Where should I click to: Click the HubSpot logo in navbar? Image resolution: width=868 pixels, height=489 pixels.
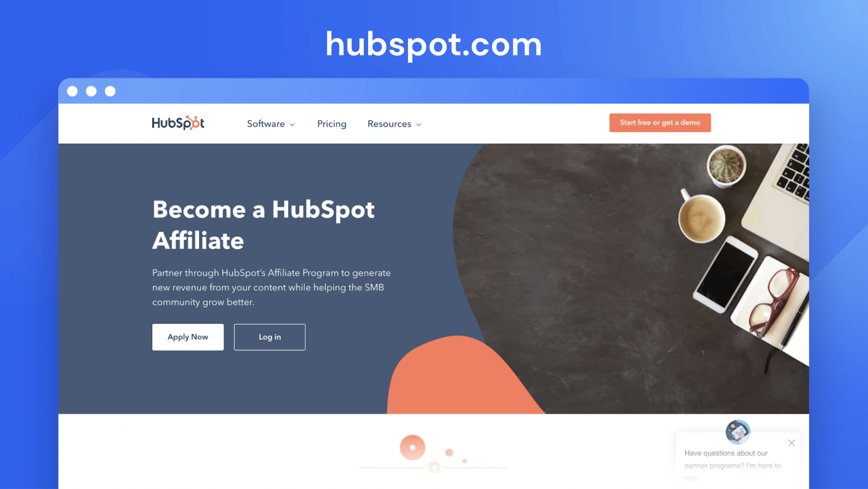click(178, 123)
